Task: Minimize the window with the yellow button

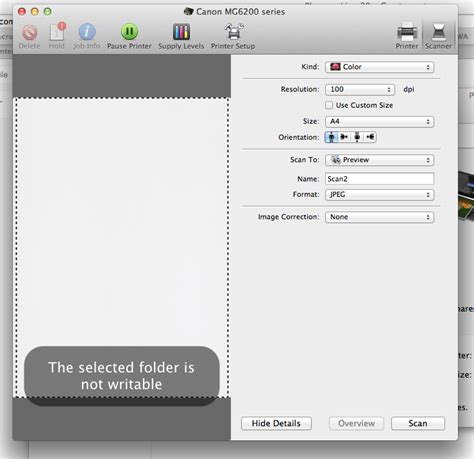Action: pos(35,12)
